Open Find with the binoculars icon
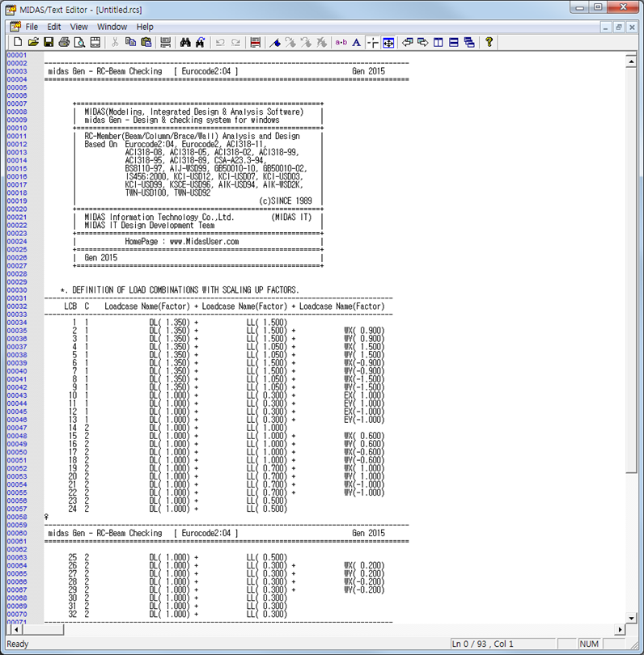 [185, 42]
